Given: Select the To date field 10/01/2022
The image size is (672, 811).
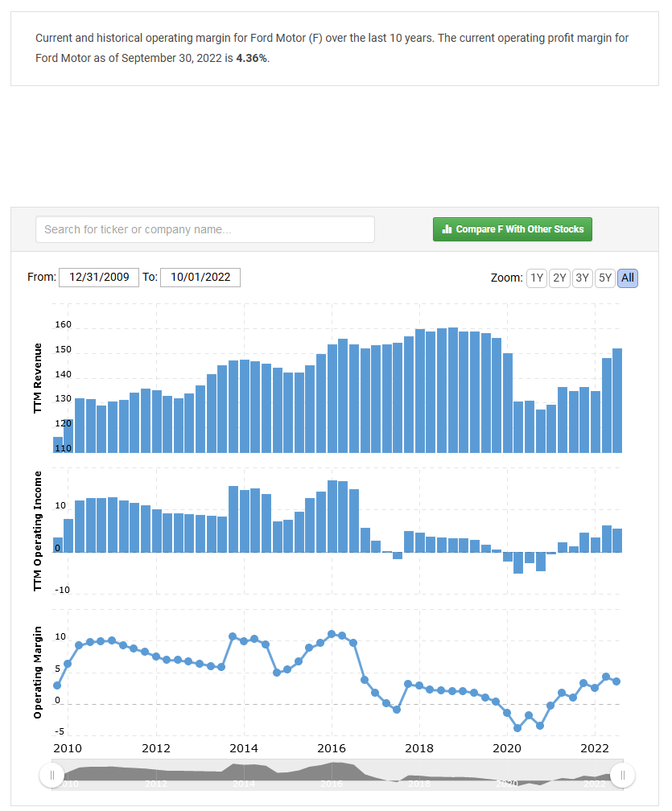Looking at the screenshot, I should [200, 278].
